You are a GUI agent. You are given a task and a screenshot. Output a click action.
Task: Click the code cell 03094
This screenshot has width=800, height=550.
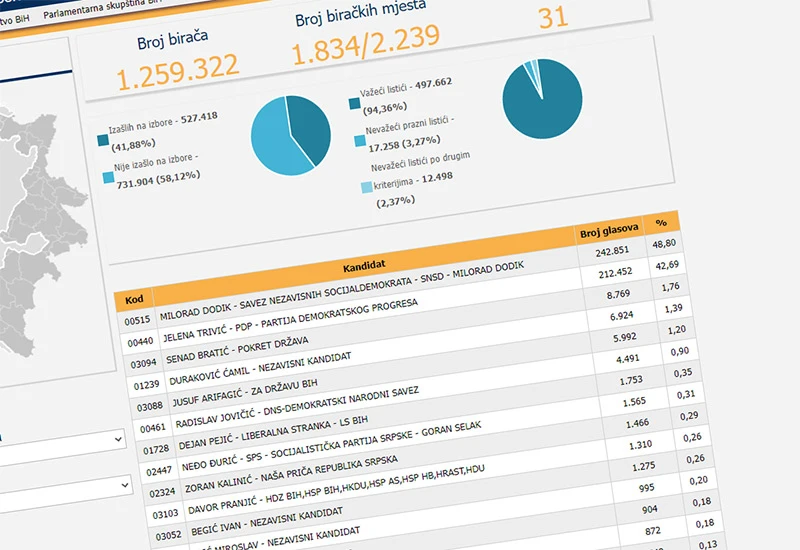pyautogui.click(x=143, y=363)
